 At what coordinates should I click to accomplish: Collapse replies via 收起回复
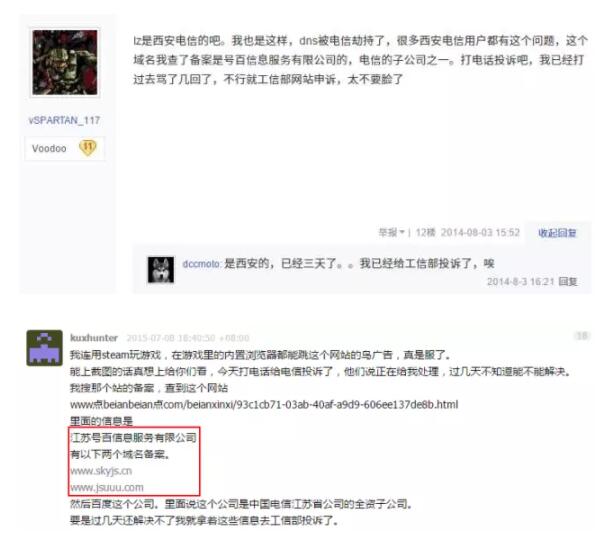pos(557,233)
